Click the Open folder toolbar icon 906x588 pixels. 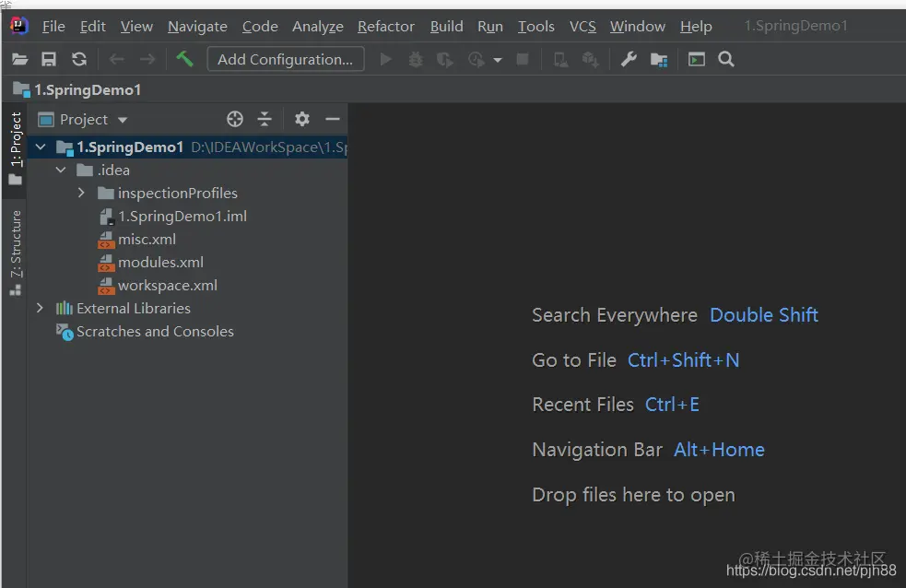tap(19, 59)
